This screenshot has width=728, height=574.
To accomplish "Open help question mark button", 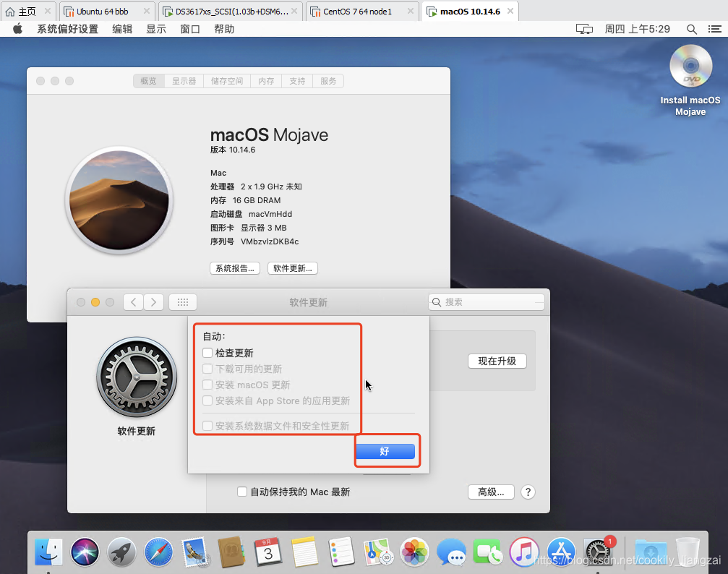I will 528,492.
